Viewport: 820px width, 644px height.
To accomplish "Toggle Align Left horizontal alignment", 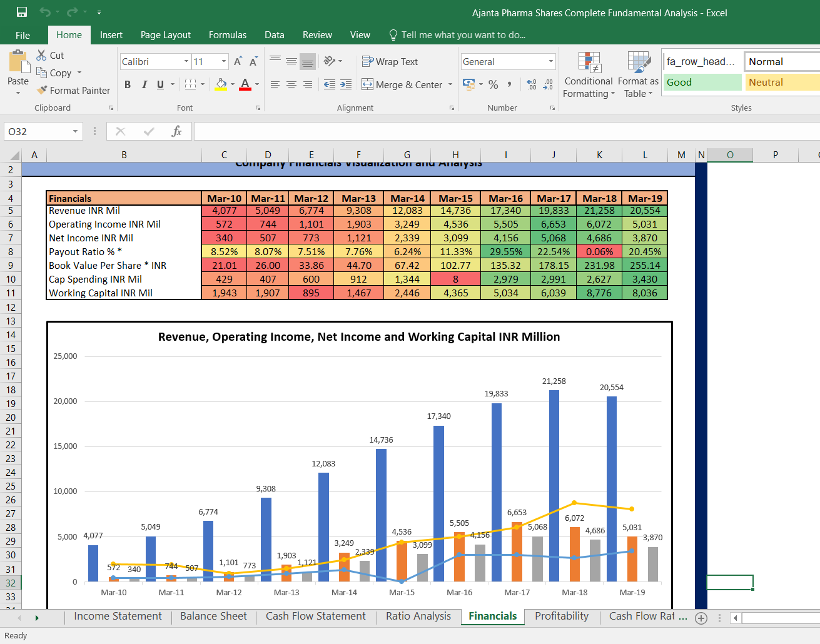I will coord(275,84).
